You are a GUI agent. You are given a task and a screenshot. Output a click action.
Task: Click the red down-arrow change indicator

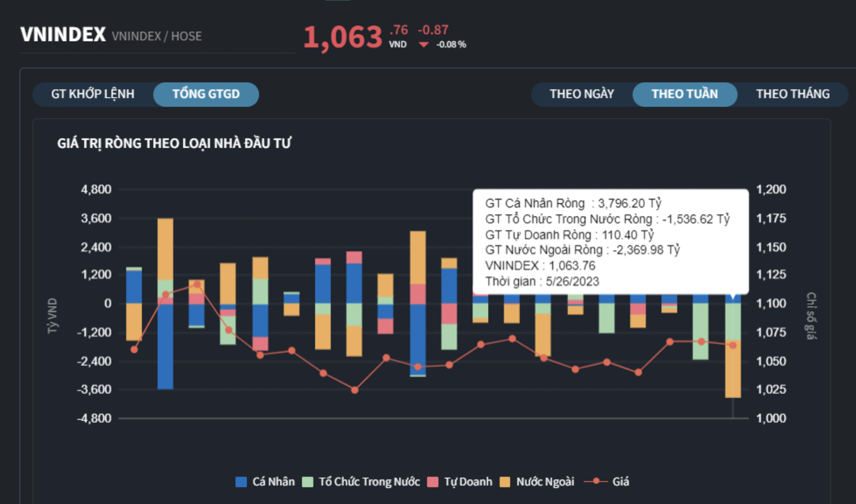pyautogui.click(x=424, y=45)
